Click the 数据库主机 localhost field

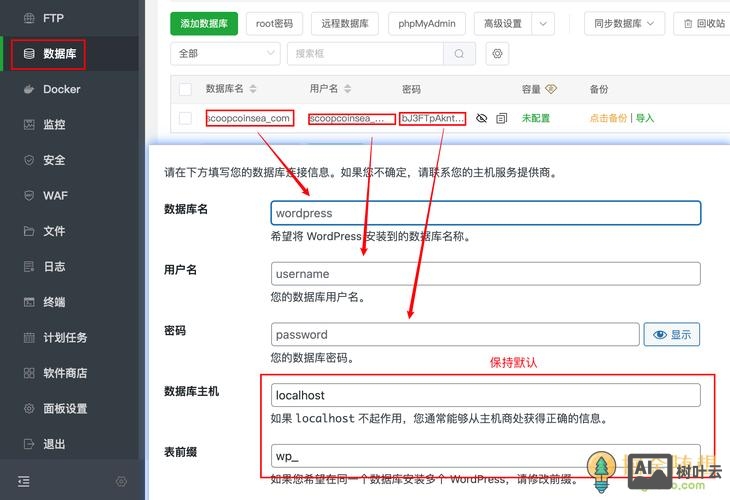click(486, 395)
